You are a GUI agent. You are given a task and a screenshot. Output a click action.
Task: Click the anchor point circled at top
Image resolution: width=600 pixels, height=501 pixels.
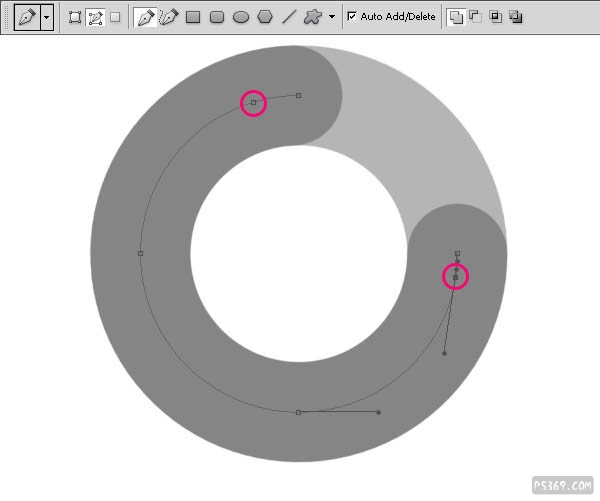pyautogui.click(x=253, y=102)
